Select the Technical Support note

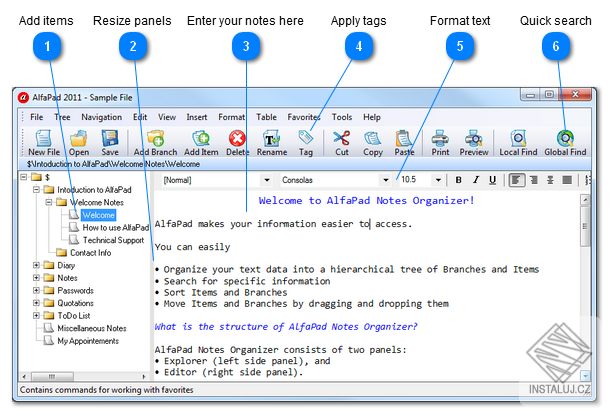pos(113,240)
